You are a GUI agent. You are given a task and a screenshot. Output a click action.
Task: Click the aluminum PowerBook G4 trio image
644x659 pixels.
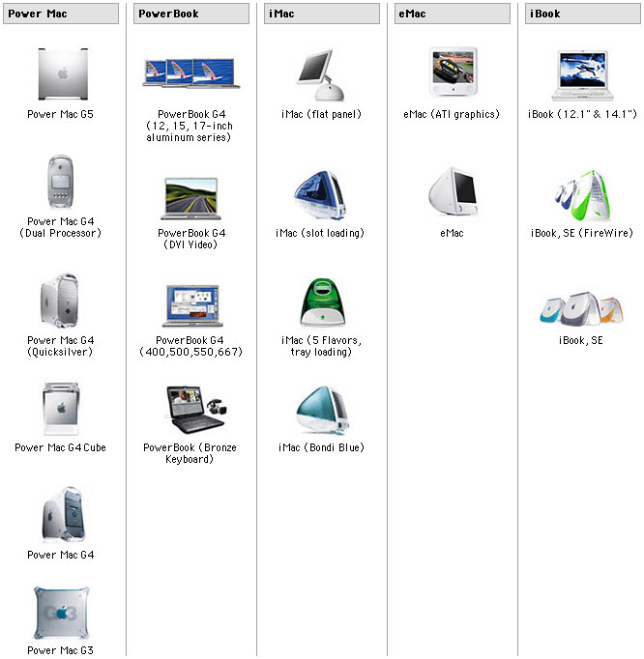click(191, 73)
